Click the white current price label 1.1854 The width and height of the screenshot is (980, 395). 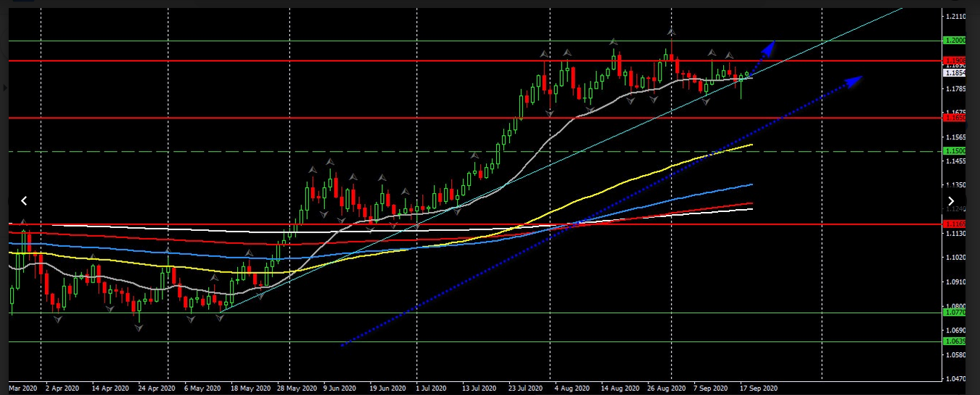point(954,73)
